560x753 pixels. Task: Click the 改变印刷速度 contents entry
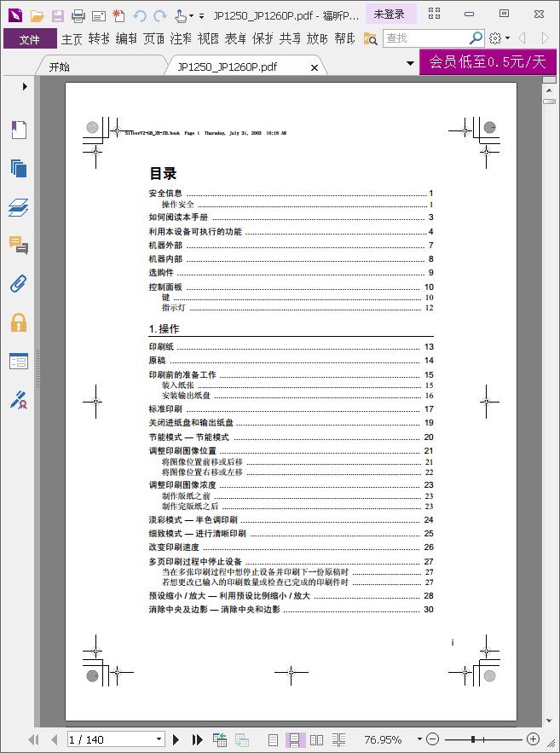[174, 547]
